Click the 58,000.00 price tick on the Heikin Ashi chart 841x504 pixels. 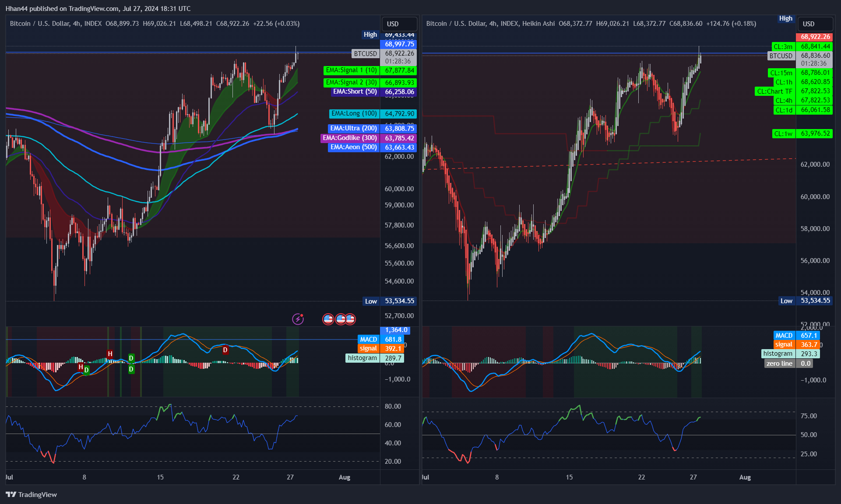(x=815, y=229)
